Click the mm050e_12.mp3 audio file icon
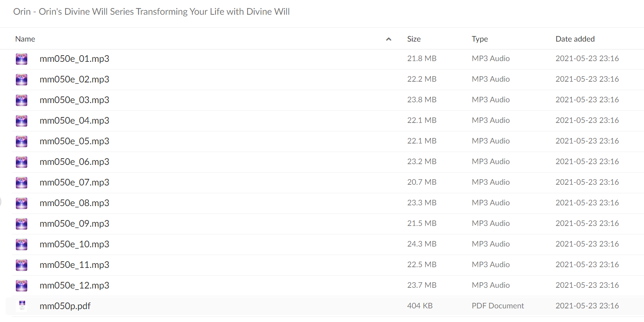The height and width of the screenshot is (322, 644). [21, 286]
